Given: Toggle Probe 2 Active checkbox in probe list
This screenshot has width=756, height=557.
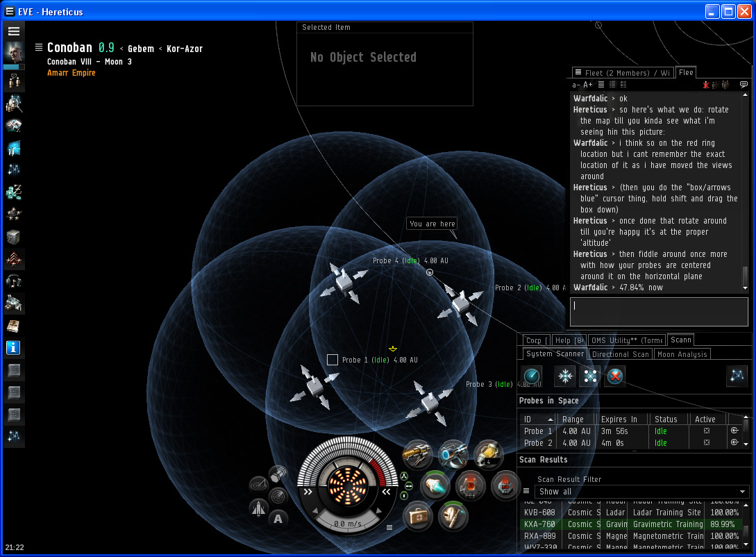Looking at the screenshot, I should (x=706, y=442).
